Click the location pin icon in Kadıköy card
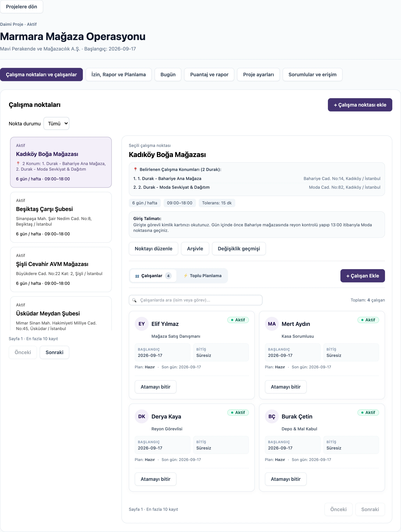Screen dimensions: 401x532 pyautogui.click(x=18, y=163)
